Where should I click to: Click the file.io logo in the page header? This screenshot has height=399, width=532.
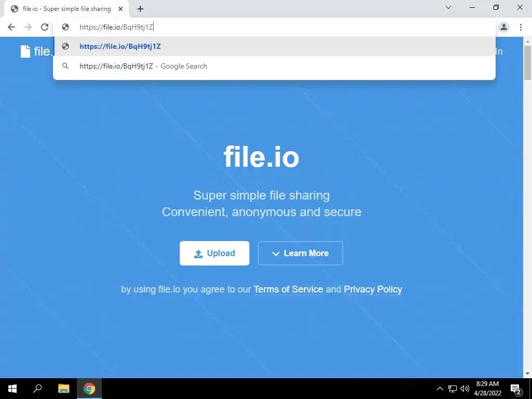37,51
